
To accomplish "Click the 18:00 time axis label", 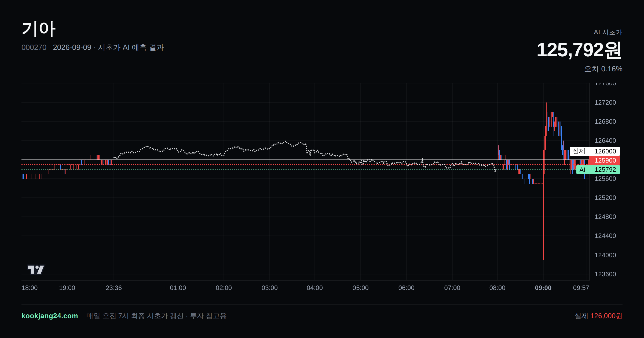I will point(30,288).
